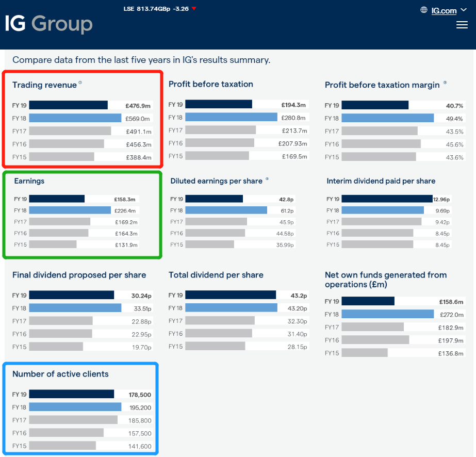Click the £158.3m Earnings value
This screenshot has height=457, width=476.
pos(125,200)
